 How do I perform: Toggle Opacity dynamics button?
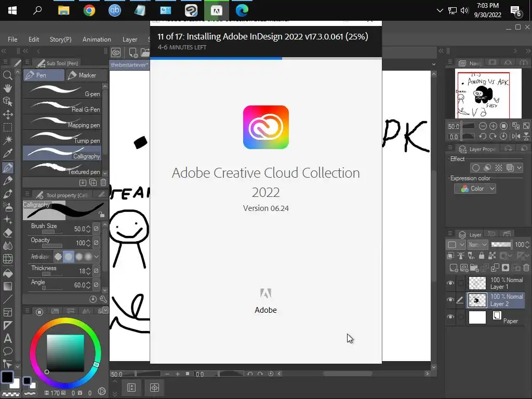coord(96,243)
